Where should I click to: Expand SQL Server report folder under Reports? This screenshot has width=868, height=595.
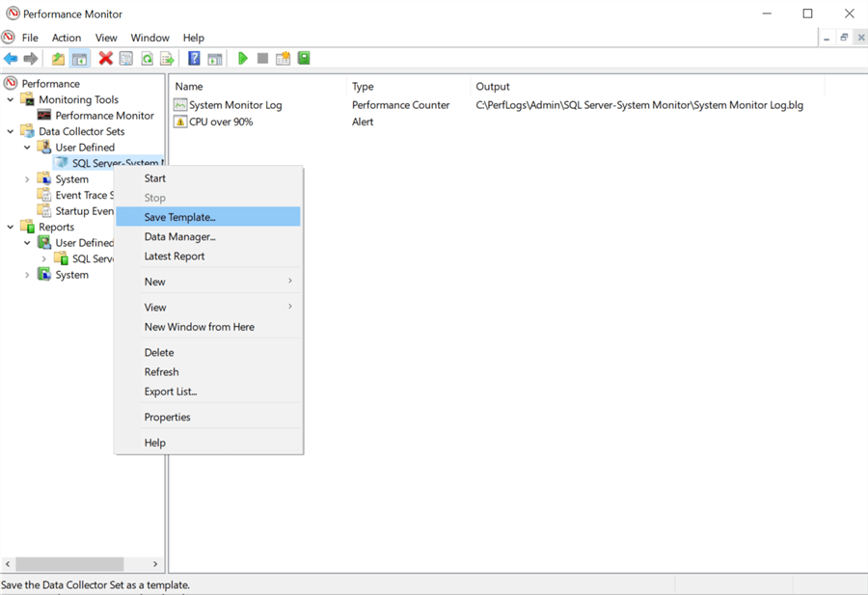click(43, 258)
